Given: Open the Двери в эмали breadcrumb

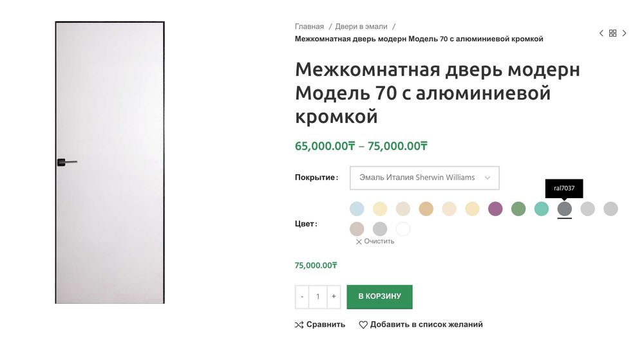Looking at the screenshot, I should (x=361, y=26).
